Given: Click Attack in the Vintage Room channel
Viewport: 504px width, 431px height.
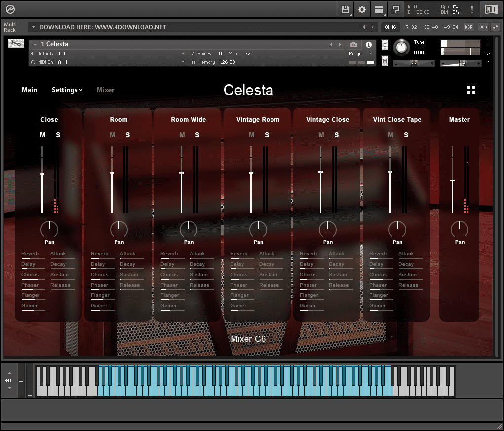Looking at the screenshot, I should (x=267, y=254).
